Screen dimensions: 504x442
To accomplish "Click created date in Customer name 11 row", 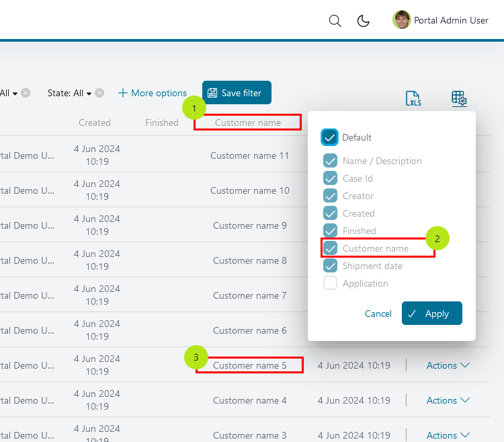I will (x=97, y=155).
